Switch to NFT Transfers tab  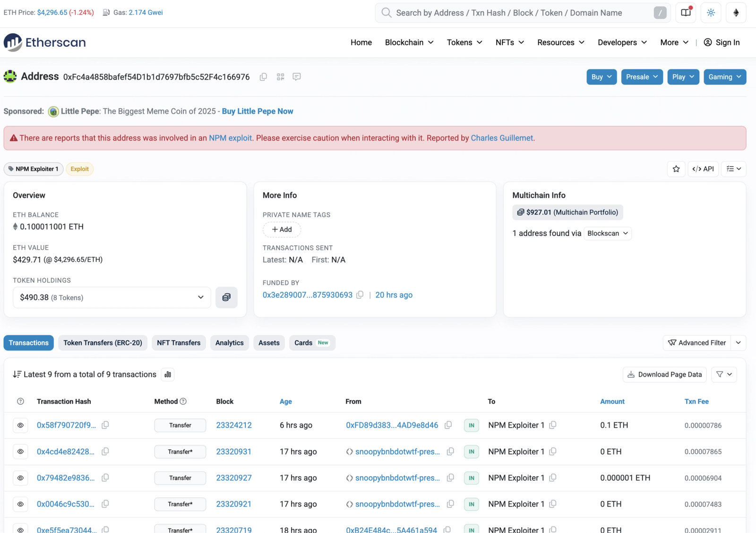pos(179,343)
